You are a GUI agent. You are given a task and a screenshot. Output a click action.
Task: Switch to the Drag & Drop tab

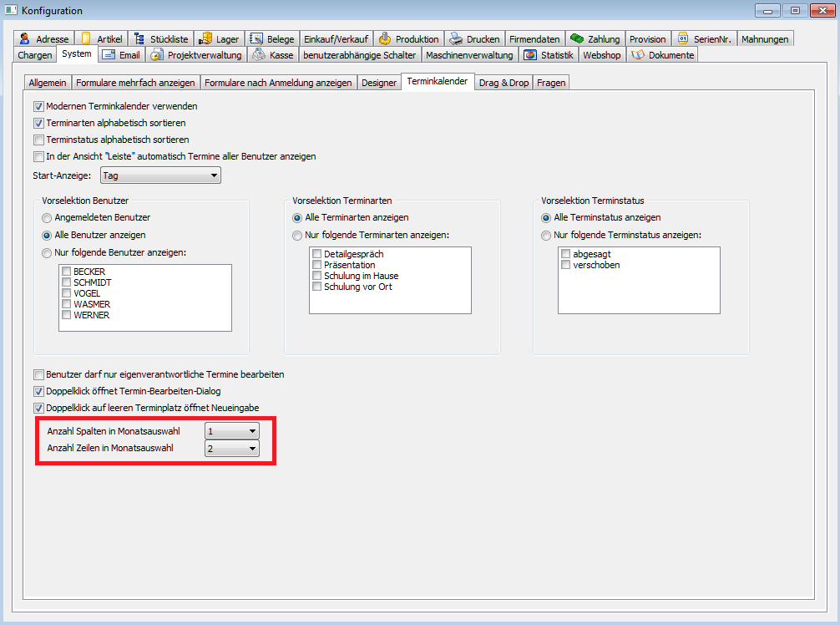tap(503, 83)
